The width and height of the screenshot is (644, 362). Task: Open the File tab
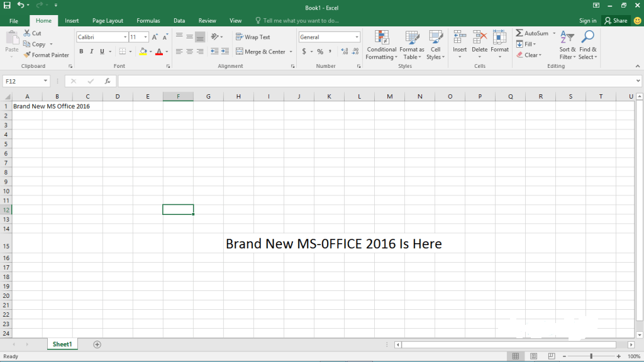click(x=14, y=21)
